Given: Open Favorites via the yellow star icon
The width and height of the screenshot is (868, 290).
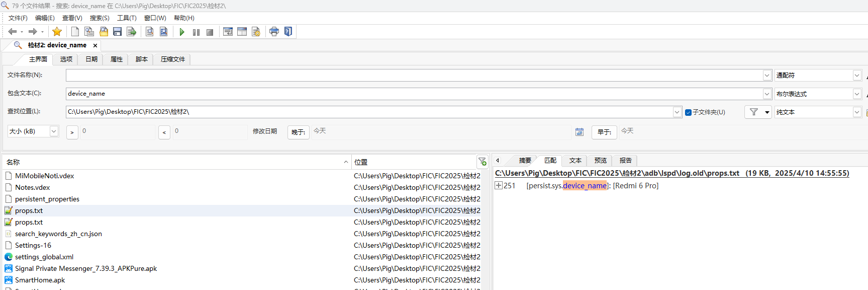Looking at the screenshot, I should pyautogui.click(x=57, y=32).
